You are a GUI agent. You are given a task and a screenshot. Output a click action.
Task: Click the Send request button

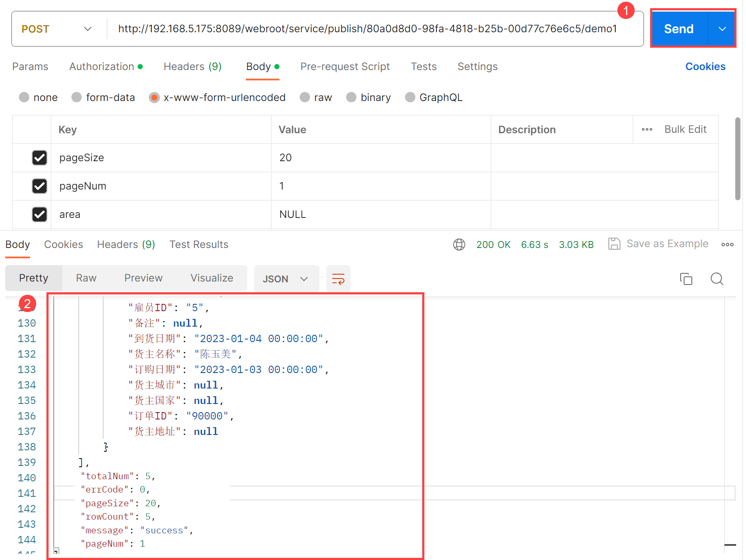pyautogui.click(x=679, y=29)
